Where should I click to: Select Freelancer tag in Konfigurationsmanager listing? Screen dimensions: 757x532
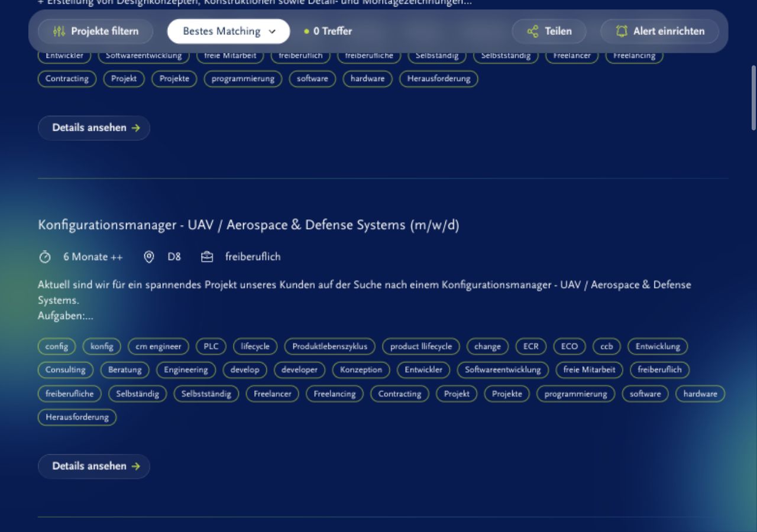pos(273,394)
